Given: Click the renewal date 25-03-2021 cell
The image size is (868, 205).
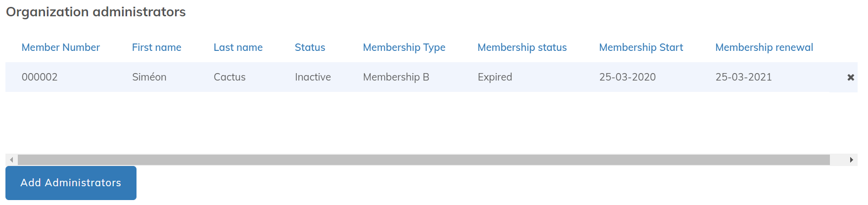Looking at the screenshot, I should click(x=743, y=77).
